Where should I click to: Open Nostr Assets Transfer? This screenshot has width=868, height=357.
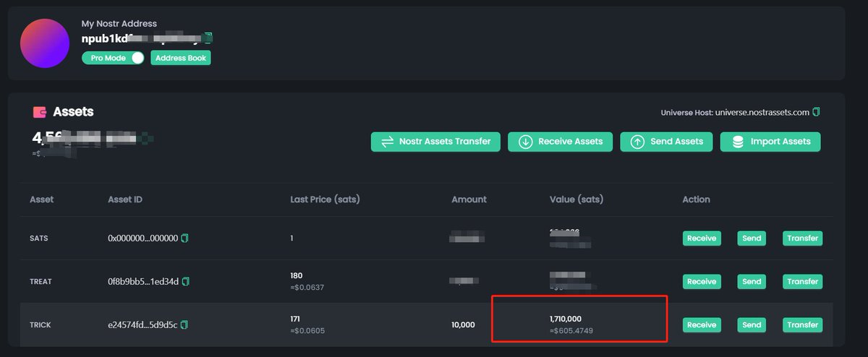click(x=435, y=142)
